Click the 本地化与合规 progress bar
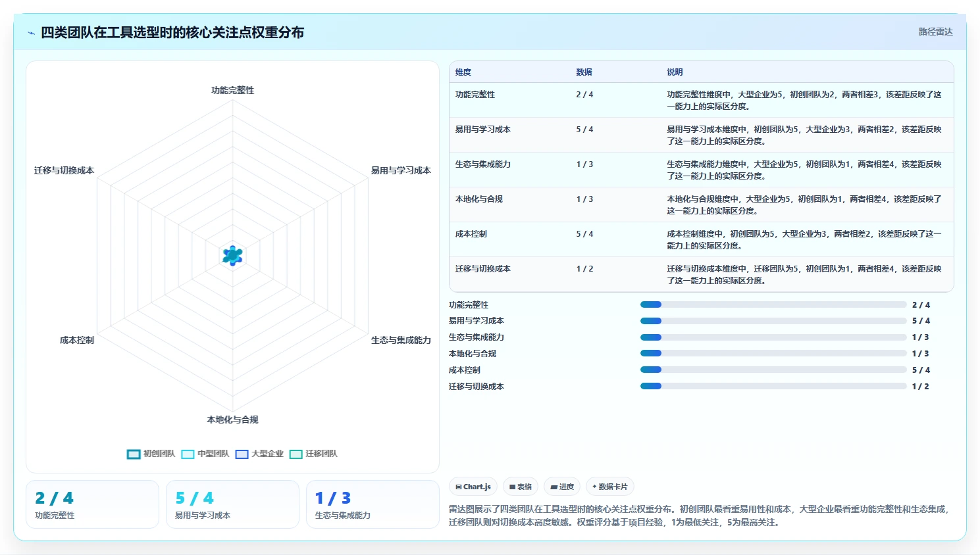Image resolution: width=980 pixels, height=555 pixels. tap(773, 353)
